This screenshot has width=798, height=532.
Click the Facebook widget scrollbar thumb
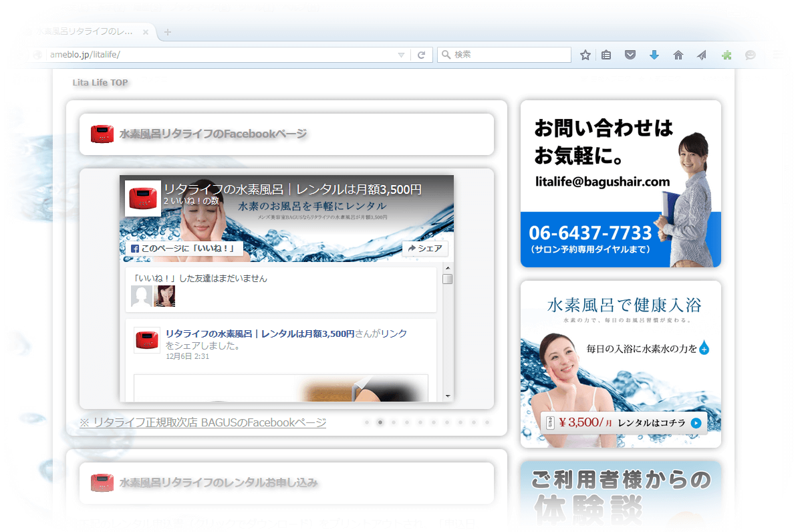point(448,279)
